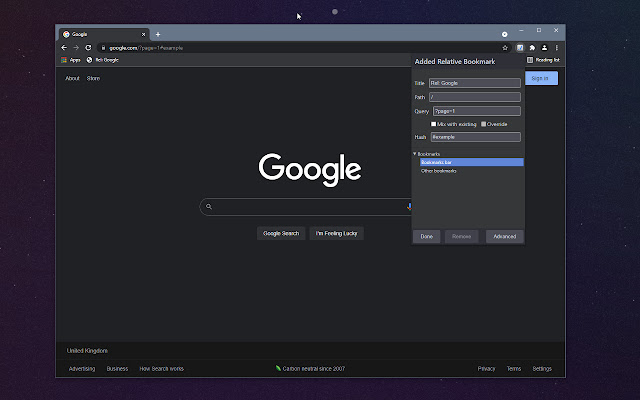Click the Path input field
The height and width of the screenshot is (400, 640).
click(475, 97)
